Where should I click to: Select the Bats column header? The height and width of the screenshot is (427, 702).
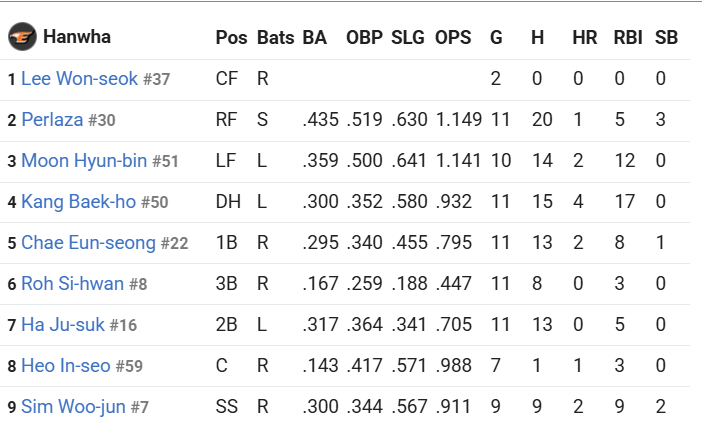click(276, 38)
